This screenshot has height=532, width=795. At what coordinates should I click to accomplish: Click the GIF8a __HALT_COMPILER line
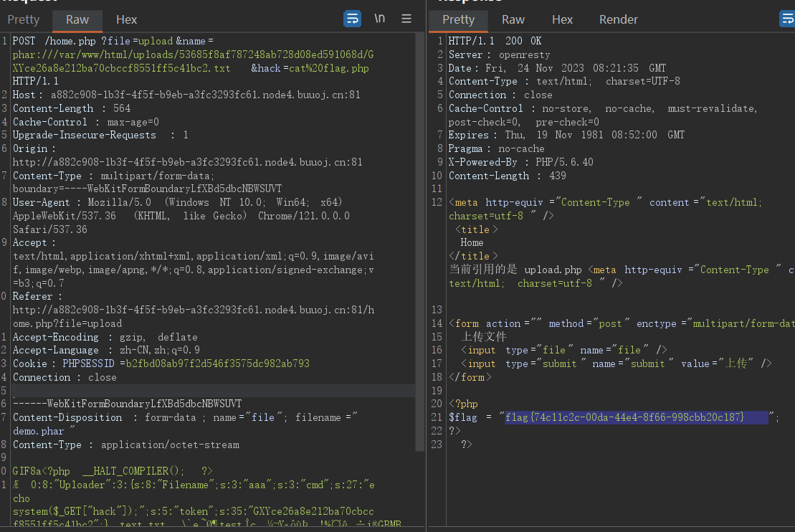tap(113, 471)
